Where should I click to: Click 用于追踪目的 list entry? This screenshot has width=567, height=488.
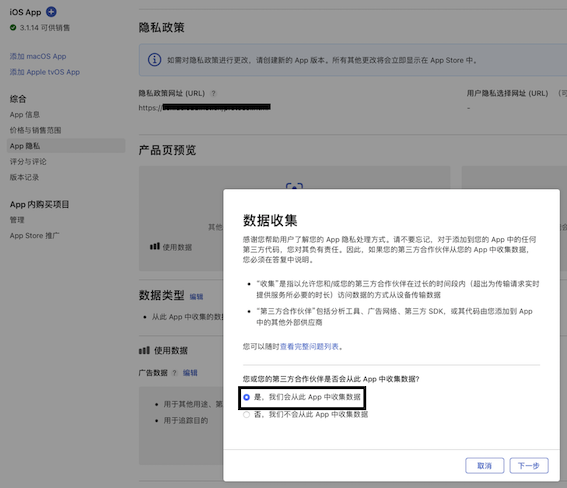point(186,420)
